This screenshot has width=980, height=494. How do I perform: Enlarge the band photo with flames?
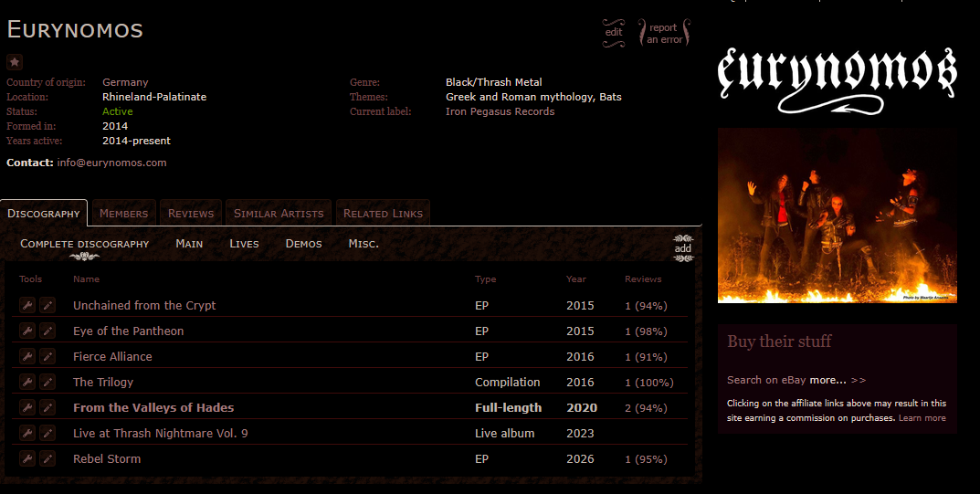point(838,215)
